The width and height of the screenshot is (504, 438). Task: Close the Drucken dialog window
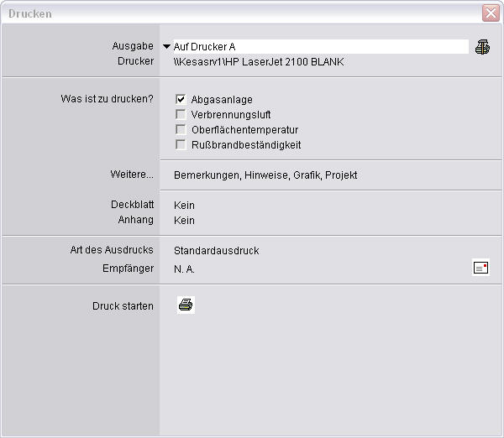[x=490, y=13]
